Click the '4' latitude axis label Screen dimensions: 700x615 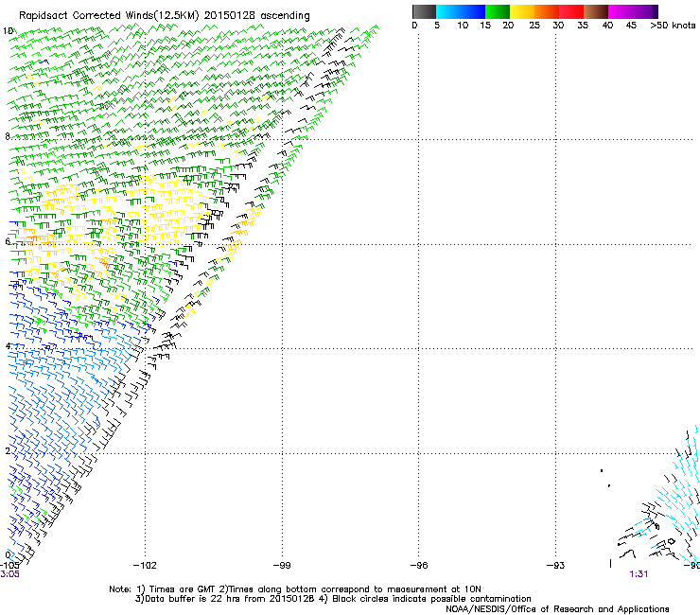8,346
